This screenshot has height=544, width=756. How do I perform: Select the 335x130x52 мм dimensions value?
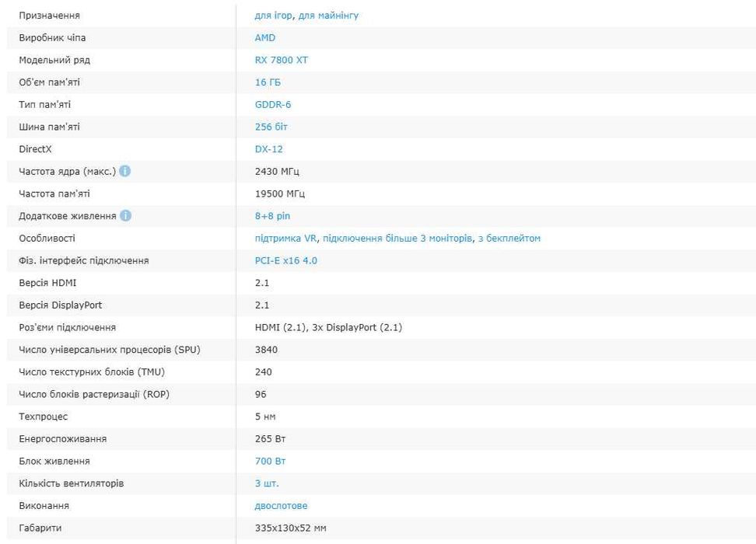(x=290, y=528)
